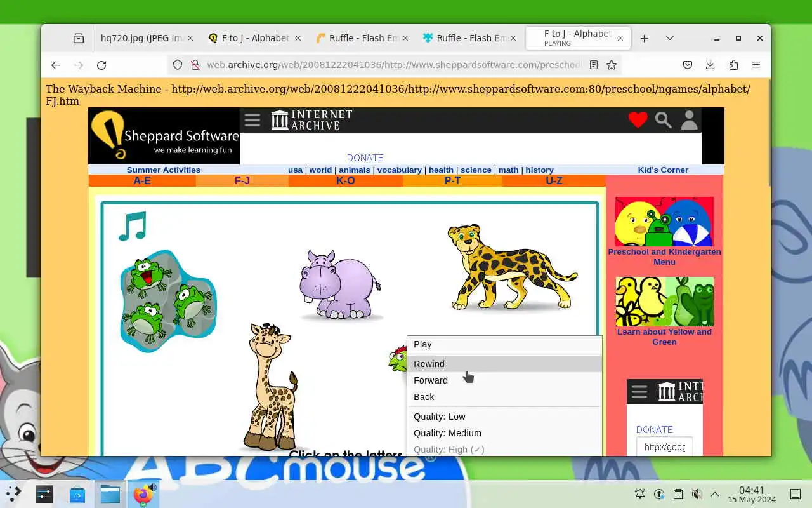
Task: Open the Kid's Corner link
Action: click(663, 170)
